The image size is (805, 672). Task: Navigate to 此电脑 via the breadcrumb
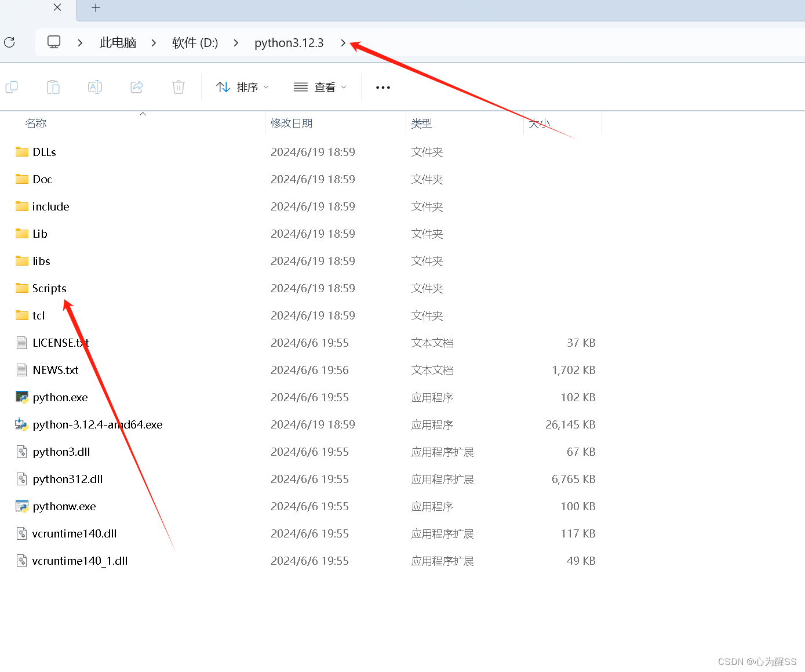pos(118,42)
